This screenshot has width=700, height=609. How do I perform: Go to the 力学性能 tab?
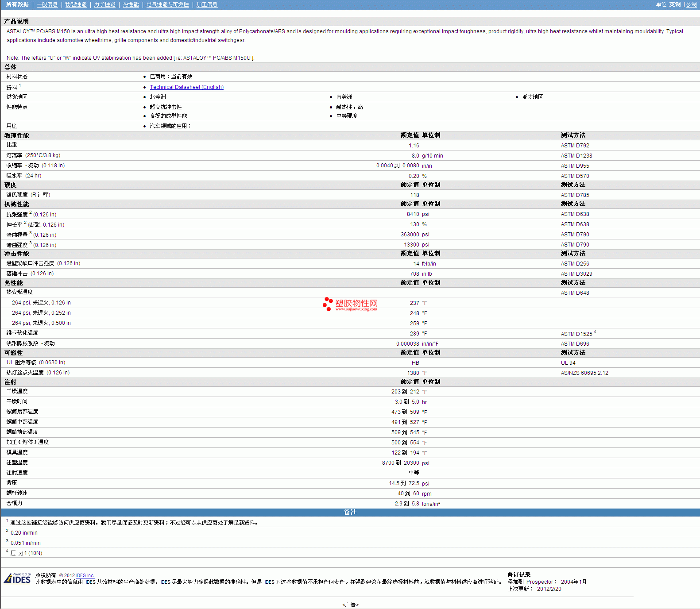(x=104, y=4)
